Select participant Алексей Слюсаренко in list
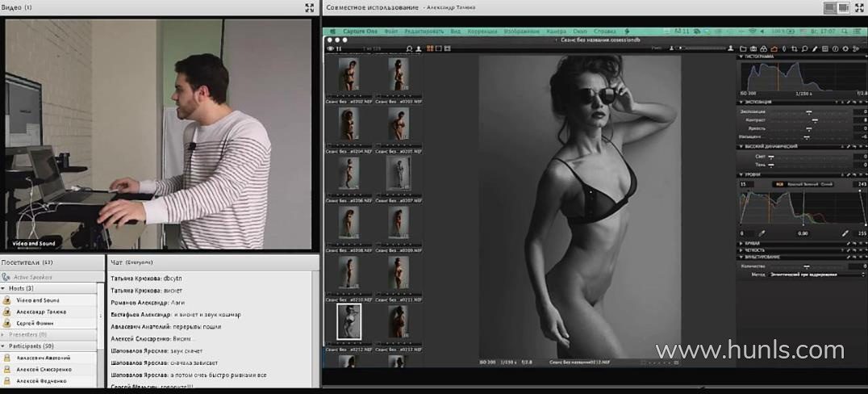 point(44,369)
